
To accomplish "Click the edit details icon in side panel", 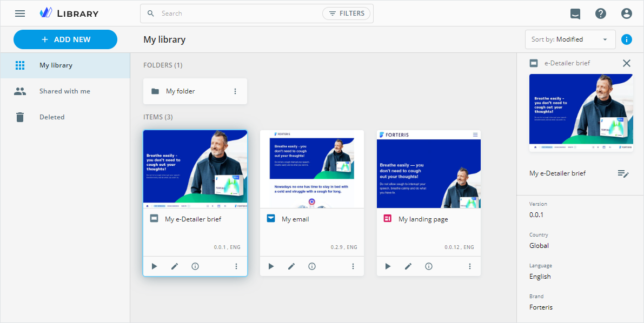I will [623, 173].
